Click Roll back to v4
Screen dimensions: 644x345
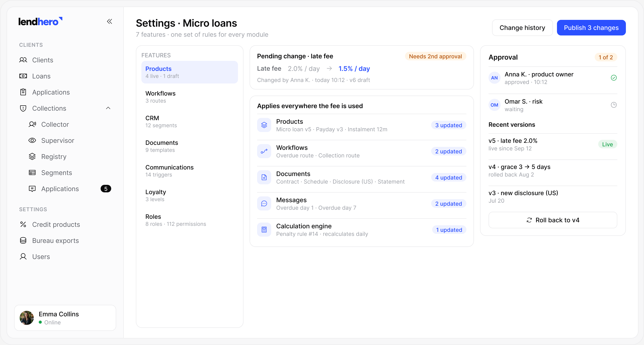pos(553,220)
